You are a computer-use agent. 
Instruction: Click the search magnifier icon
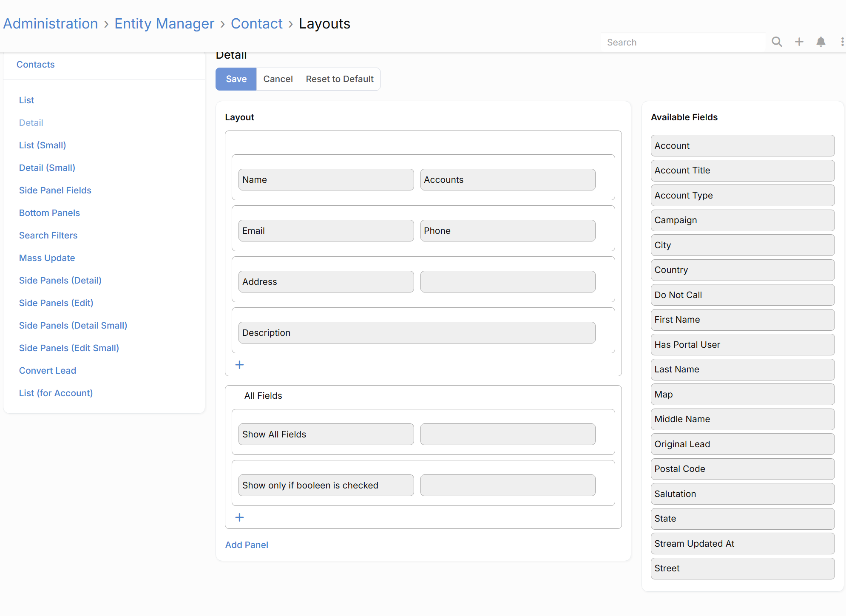click(777, 42)
